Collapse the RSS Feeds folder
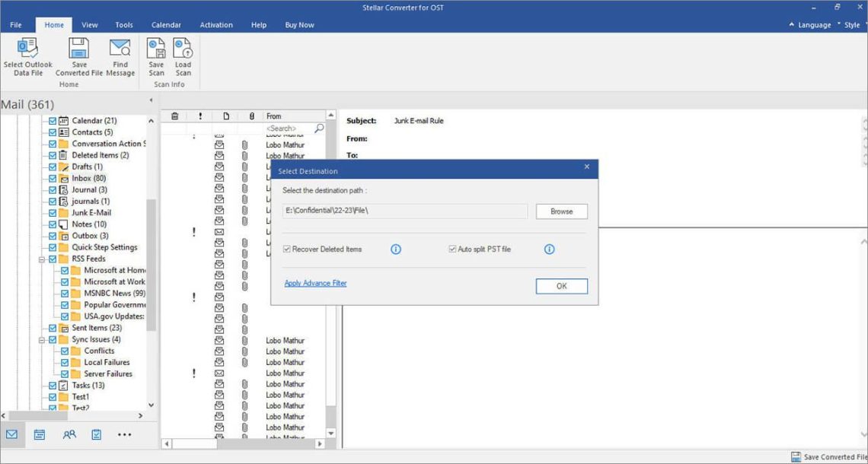 point(43,259)
